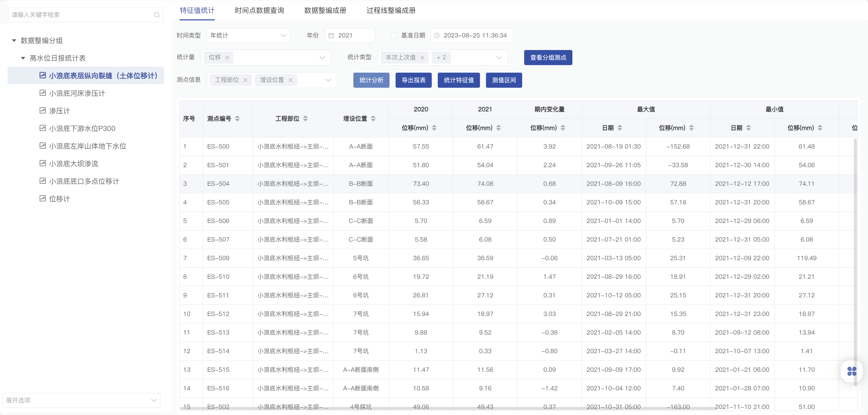Sort the 2021 位移(mm) column
The image size is (868, 415).
(x=498, y=128)
